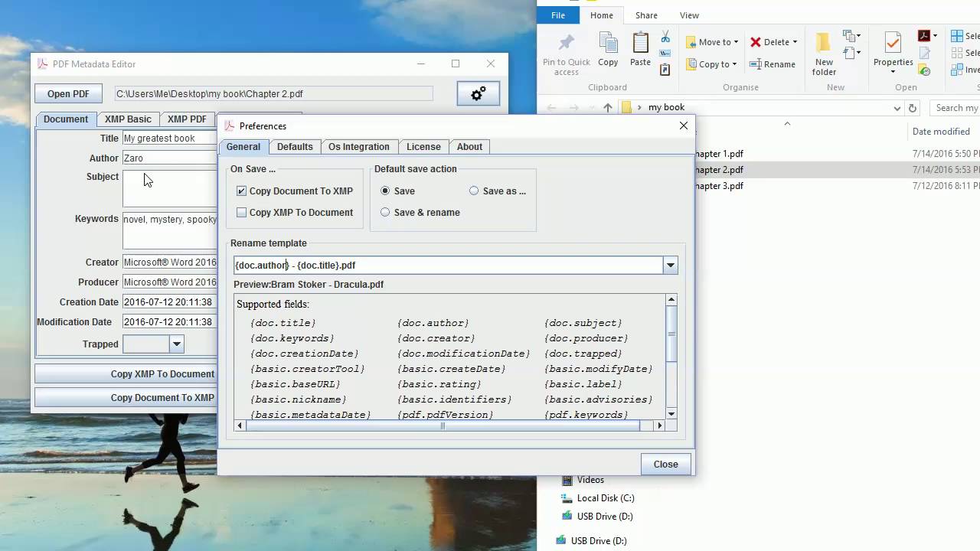
Task: Click the Edit icon in Explorer Open group
Action: tap(925, 53)
